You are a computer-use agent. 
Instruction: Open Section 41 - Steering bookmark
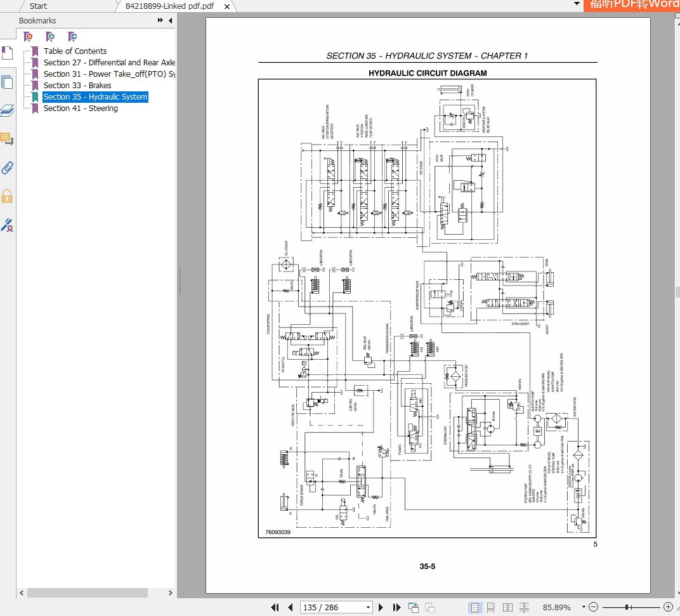(81, 108)
